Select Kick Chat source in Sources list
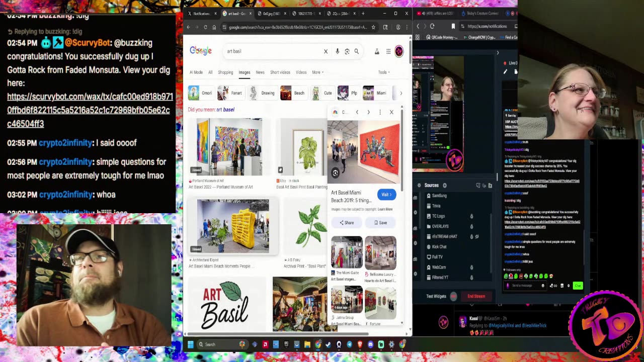This screenshot has height=362, width=644. pos(439,247)
